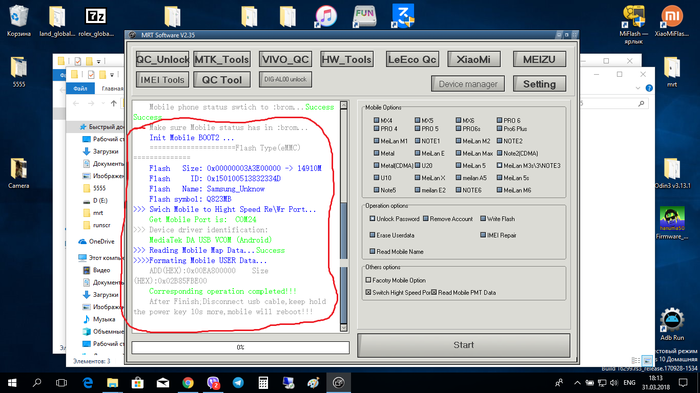Open Microsoft Store taskbar icon
The image size is (700, 393).
138,383
